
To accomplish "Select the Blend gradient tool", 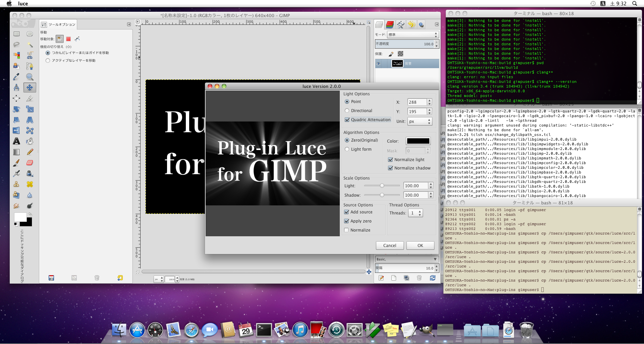I will 16,152.
